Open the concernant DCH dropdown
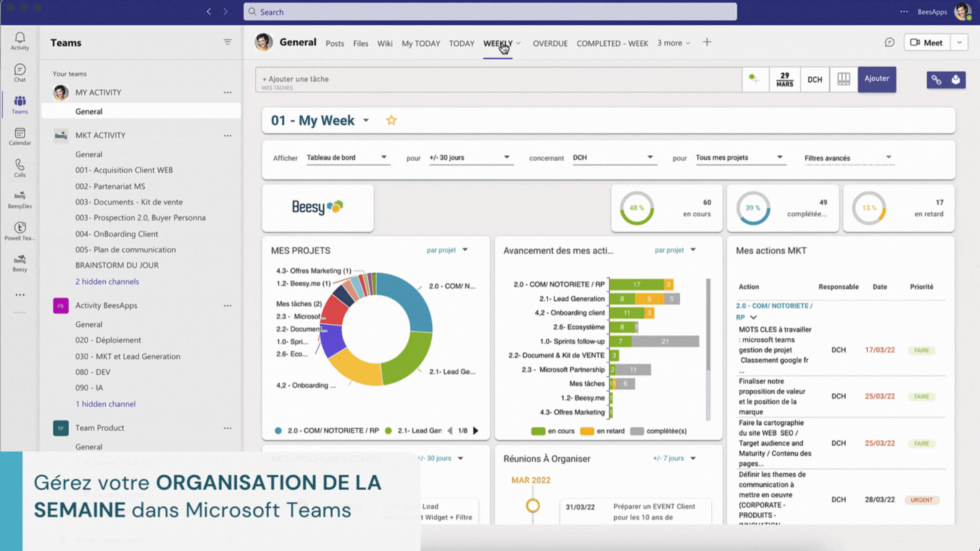The width and height of the screenshot is (980, 551). click(614, 158)
